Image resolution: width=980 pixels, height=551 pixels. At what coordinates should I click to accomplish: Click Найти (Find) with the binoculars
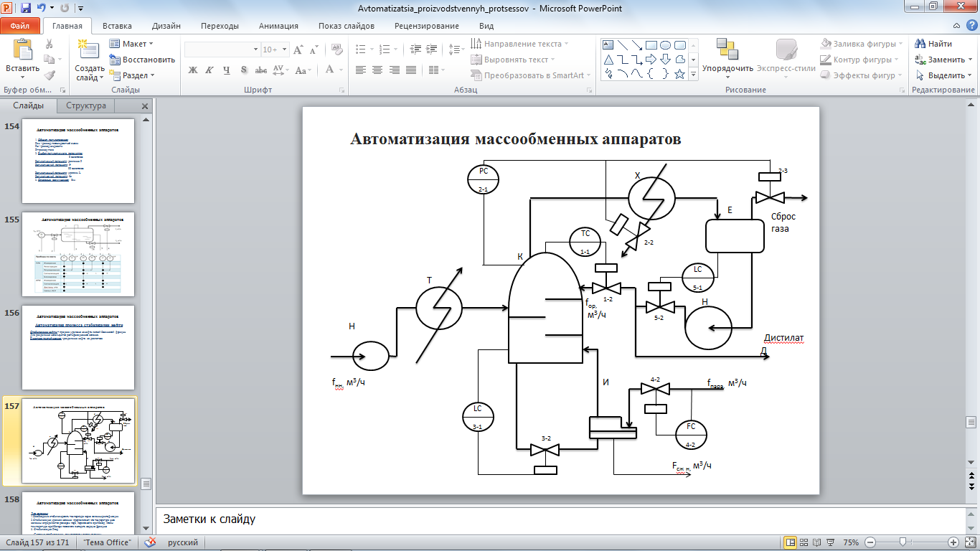(x=934, y=44)
